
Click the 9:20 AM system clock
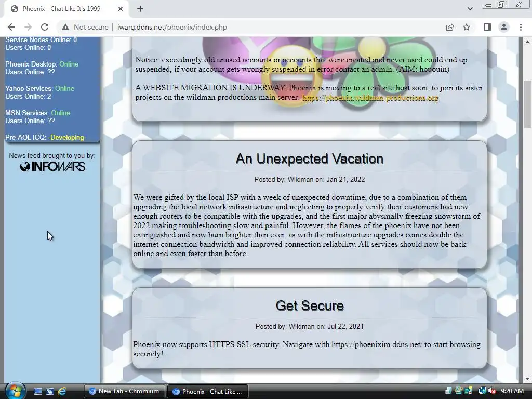click(512, 391)
